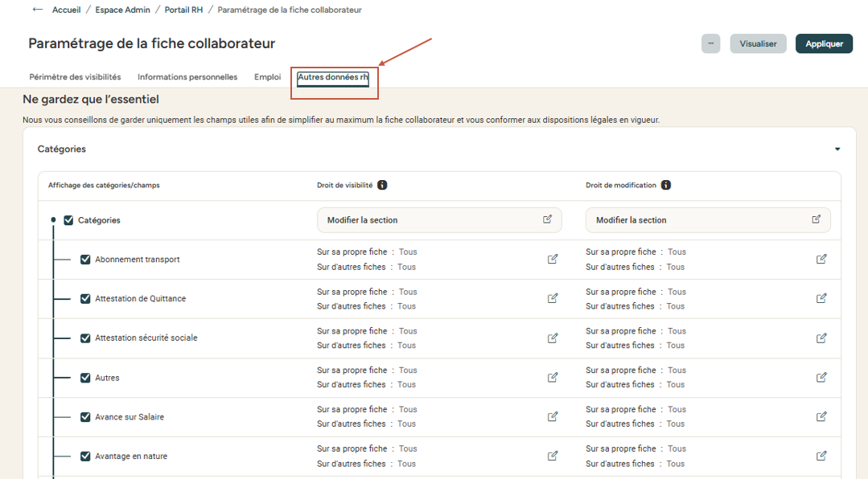Go to Accueil breadcrumb link

click(x=67, y=10)
